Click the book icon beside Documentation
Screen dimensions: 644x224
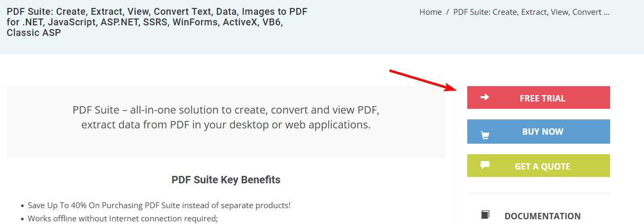[485, 214]
